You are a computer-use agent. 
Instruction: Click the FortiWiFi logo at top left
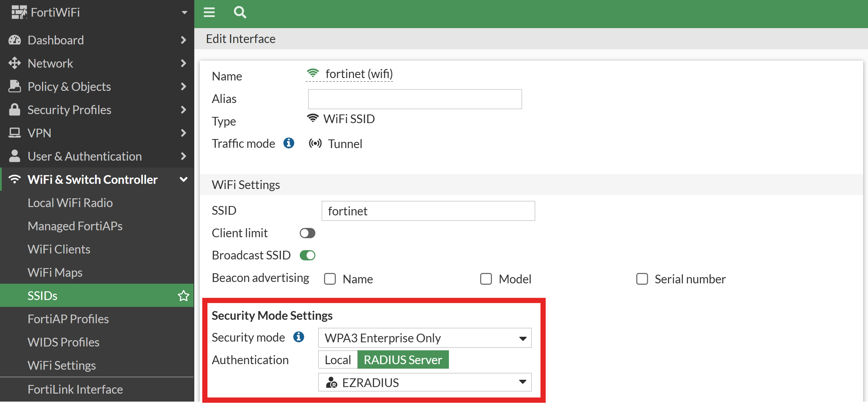click(20, 12)
